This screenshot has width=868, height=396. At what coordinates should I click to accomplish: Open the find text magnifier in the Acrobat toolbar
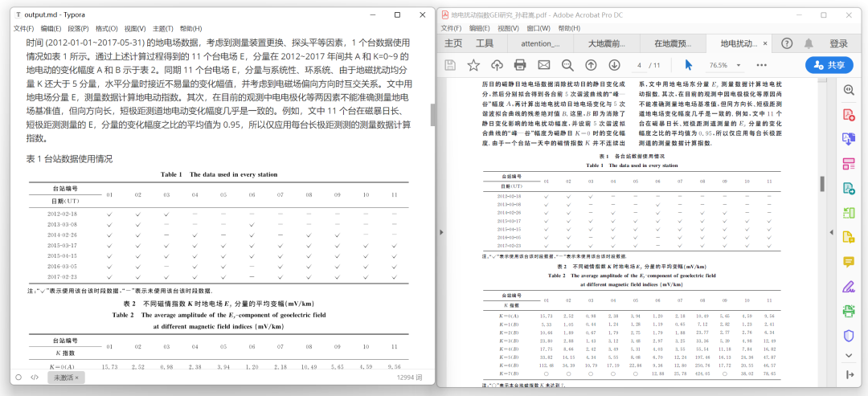567,65
